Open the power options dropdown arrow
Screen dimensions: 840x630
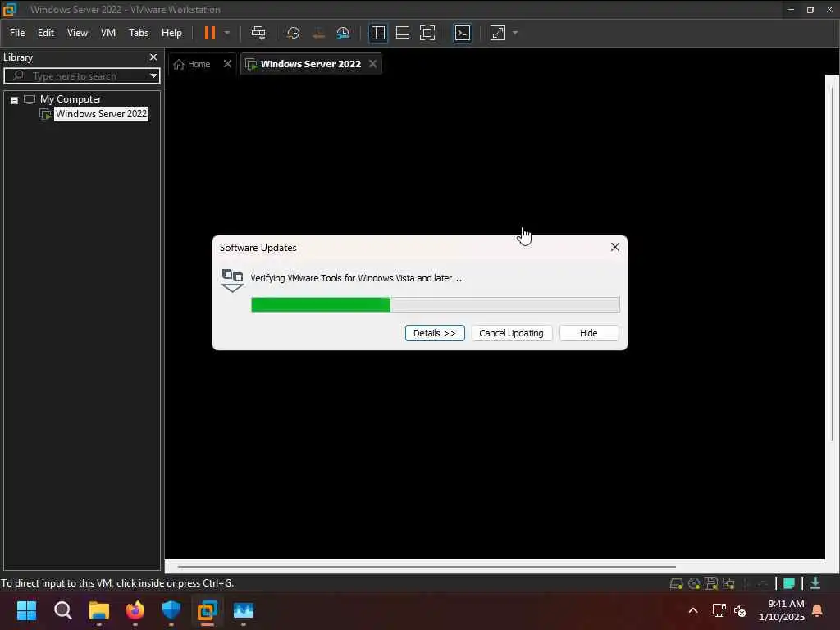227,33
